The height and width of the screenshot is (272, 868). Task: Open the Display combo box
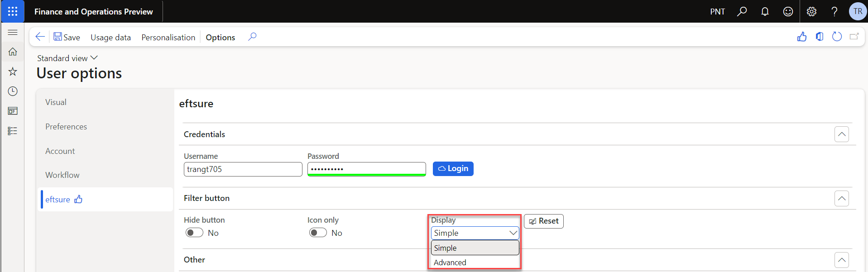(x=475, y=233)
